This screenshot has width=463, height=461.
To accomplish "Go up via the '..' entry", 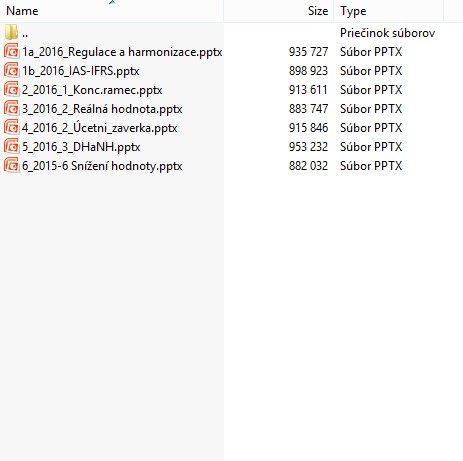I will [25, 33].
